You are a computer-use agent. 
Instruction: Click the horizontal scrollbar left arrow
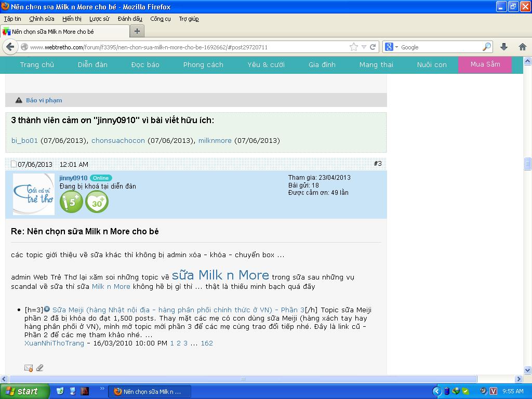tap(4, 379)
